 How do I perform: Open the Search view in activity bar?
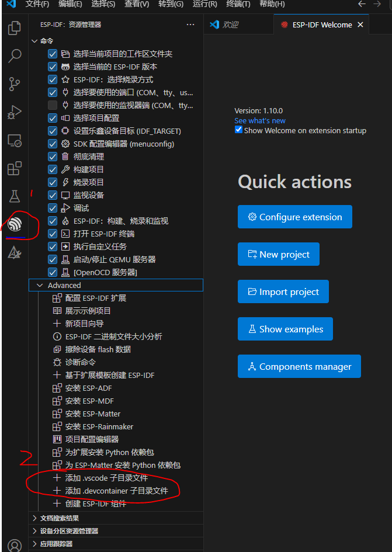point(15,56)
